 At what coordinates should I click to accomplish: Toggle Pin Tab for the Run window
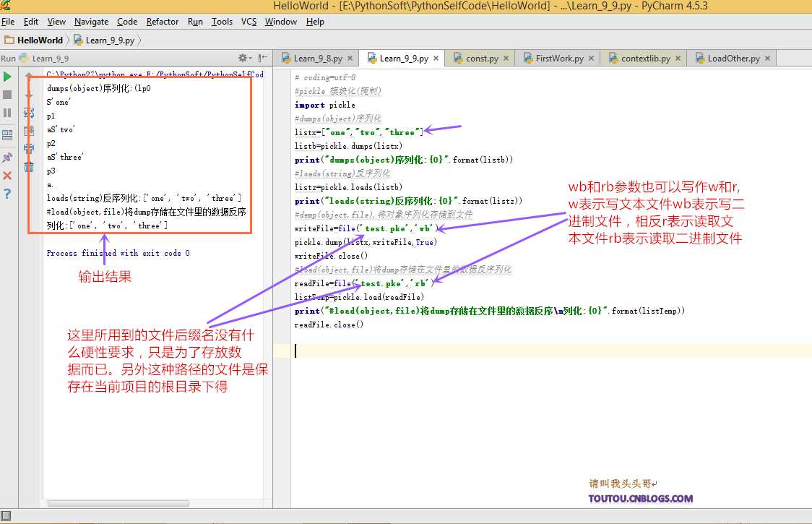coord(7,155)
